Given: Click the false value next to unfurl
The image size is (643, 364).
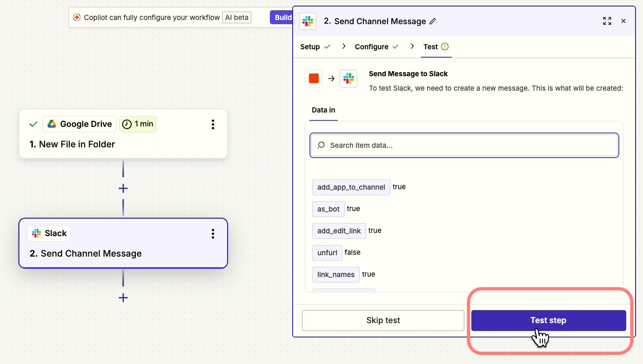Looking at the screenshot, I should coord(353,252).
